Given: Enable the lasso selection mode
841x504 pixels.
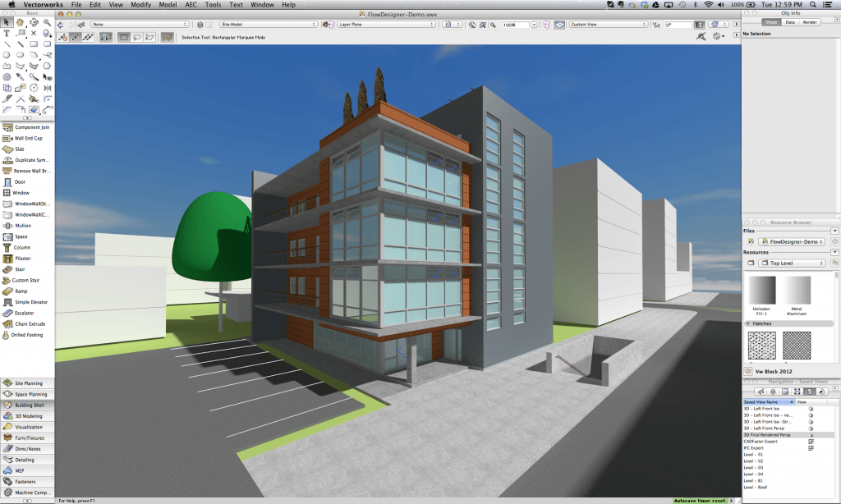Looking at the screenshot, I should click(x=136, y=37).
